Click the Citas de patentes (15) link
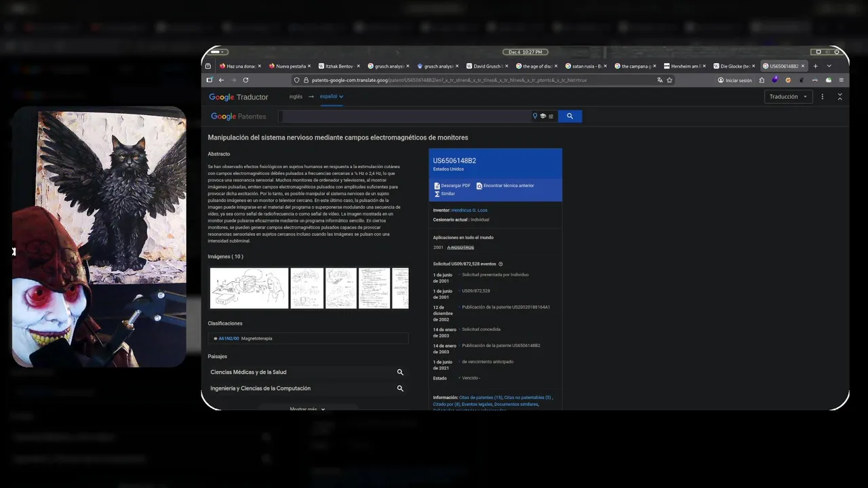 coord(481,397)
